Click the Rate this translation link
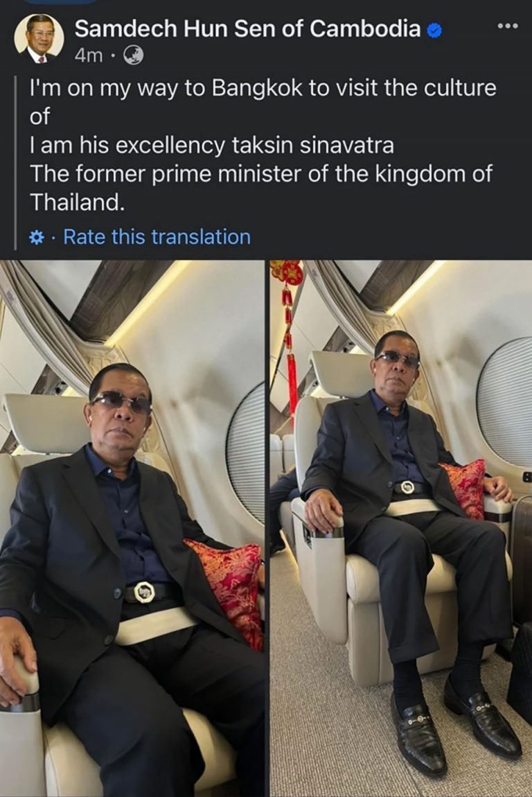Image resolution: width=532 pixels, height=797 pixels. [x=157, y=238]
